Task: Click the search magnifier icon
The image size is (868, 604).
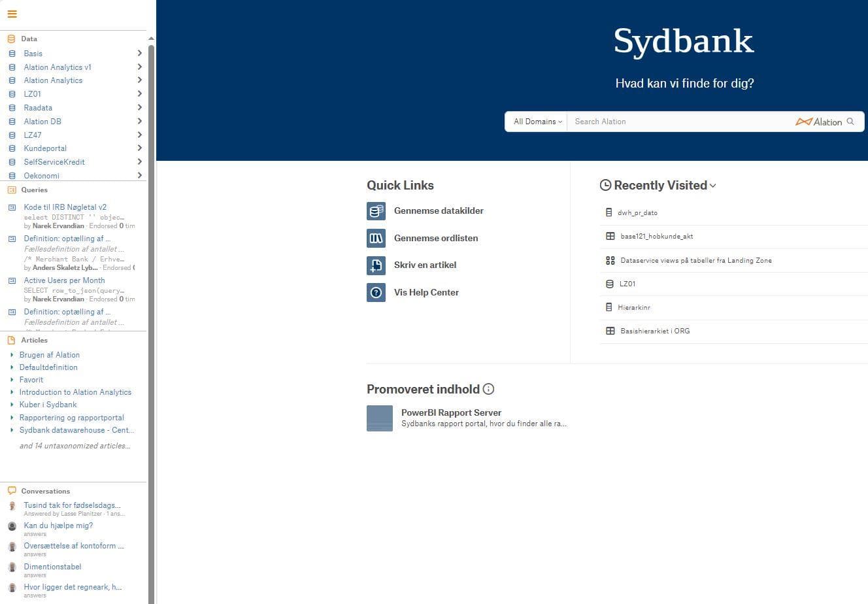Action: (x=850, y=122)
